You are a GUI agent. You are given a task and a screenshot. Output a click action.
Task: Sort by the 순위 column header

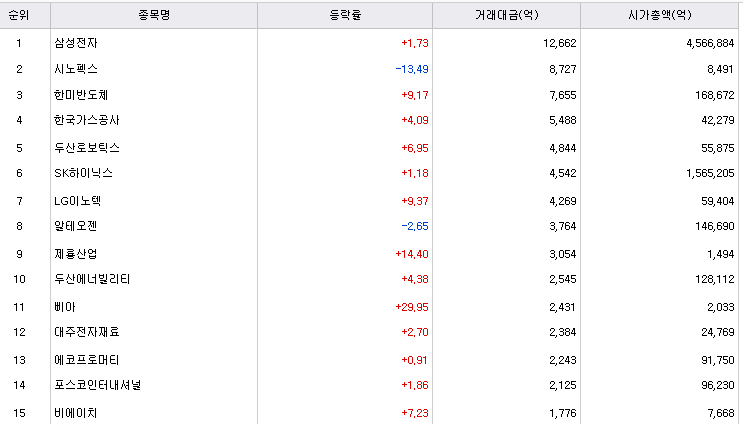coord(19,15)
